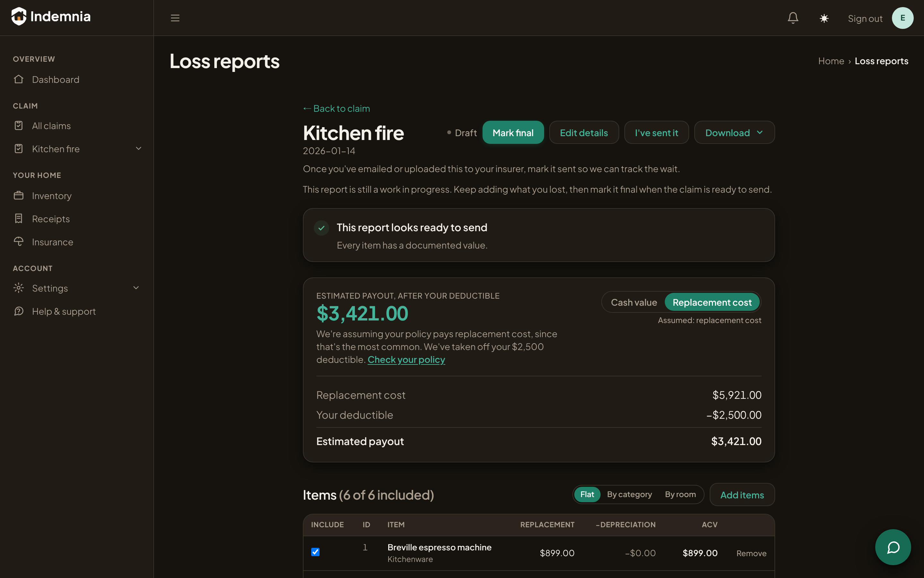Click the Dashboard home icon
Viewport: 924px width, 578px height.
(x=19, y=79)
